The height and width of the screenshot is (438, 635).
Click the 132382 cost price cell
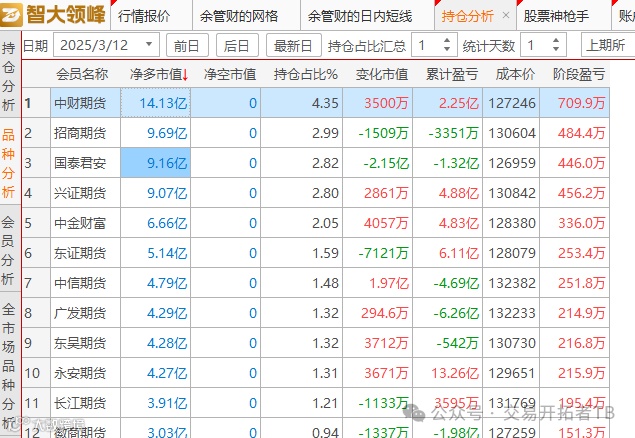[511, 283]
